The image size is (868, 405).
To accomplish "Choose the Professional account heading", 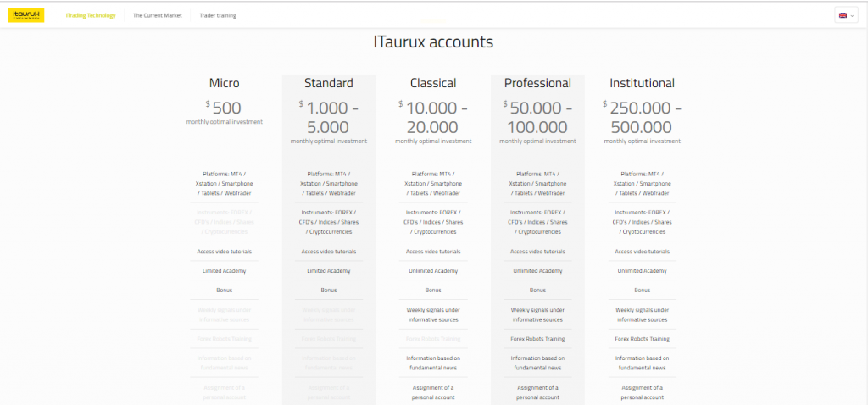I will pos(537,83).
